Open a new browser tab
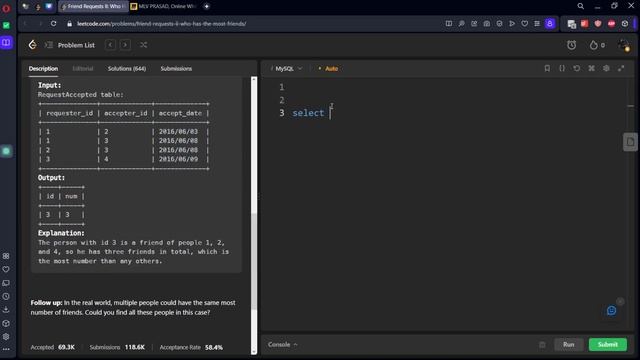This screenshot has height=360, width=640. 207,7
